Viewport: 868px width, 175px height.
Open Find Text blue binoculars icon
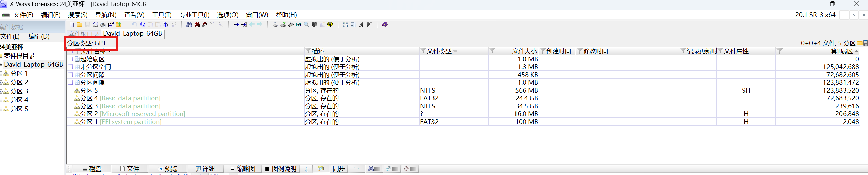click(x=189, y=24)
